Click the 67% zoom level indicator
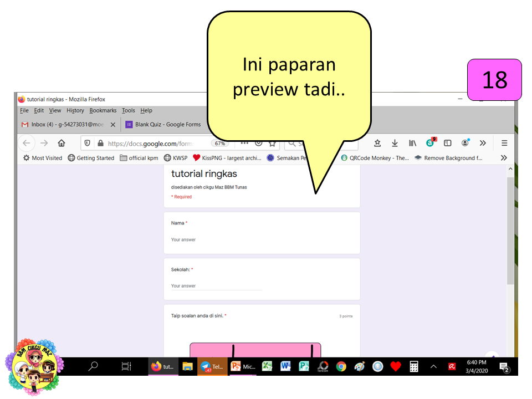 (x=220, y=143)
